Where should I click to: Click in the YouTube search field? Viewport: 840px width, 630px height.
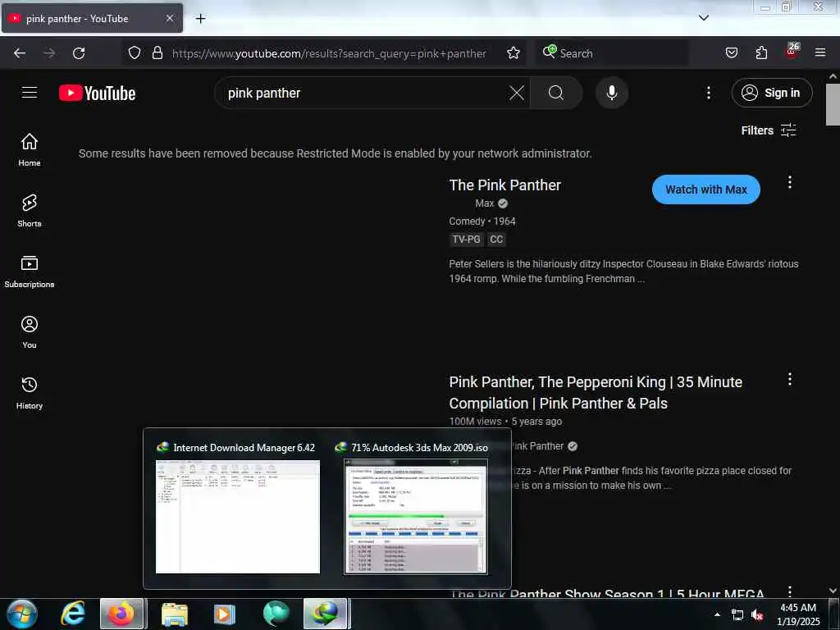click(364, 94)
